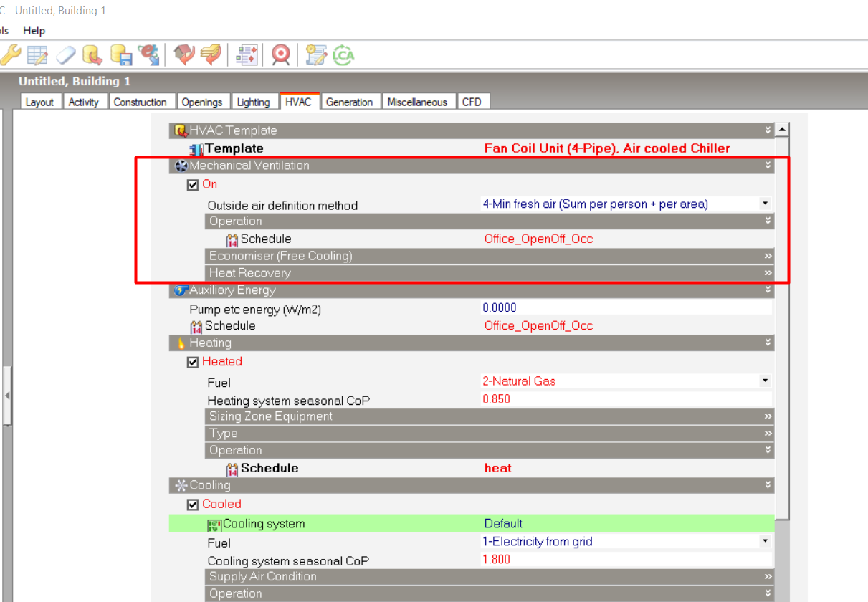The image size is (868, 602).
Task: Select the white eraser clear-data icon
Action: coord(65,55)
